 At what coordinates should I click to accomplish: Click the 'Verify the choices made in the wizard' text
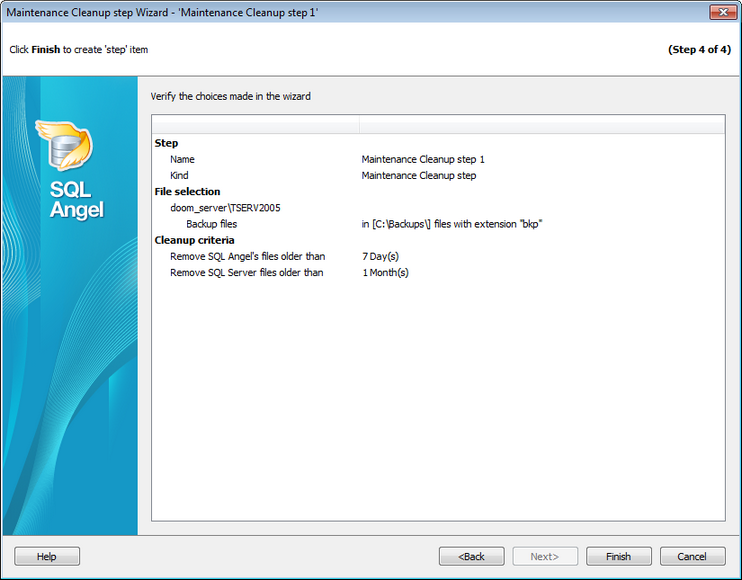[231, 97]
